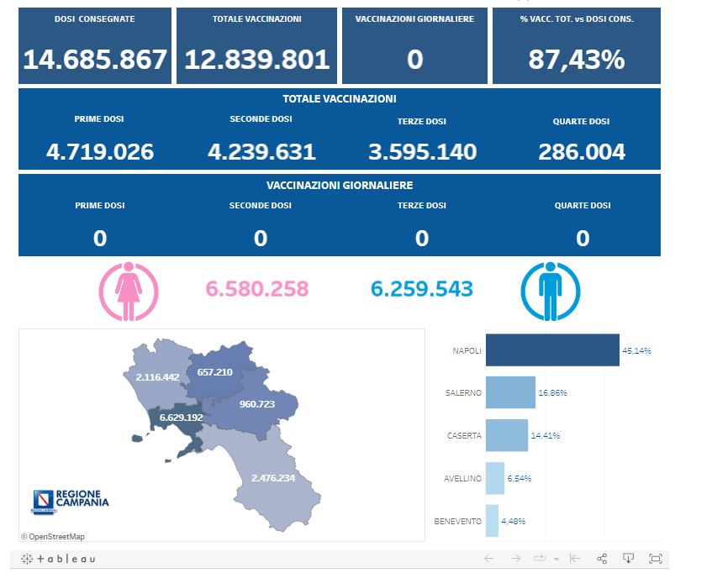Click the Undo arrow in Tableau toolbar
The image size is (728, 573).
click(489, 559)
